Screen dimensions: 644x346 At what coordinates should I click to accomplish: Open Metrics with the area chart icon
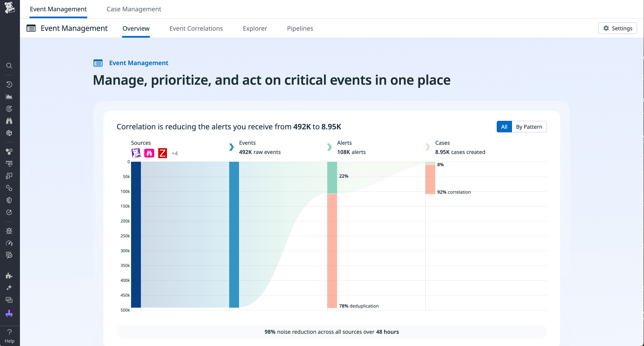pos(9,96)
